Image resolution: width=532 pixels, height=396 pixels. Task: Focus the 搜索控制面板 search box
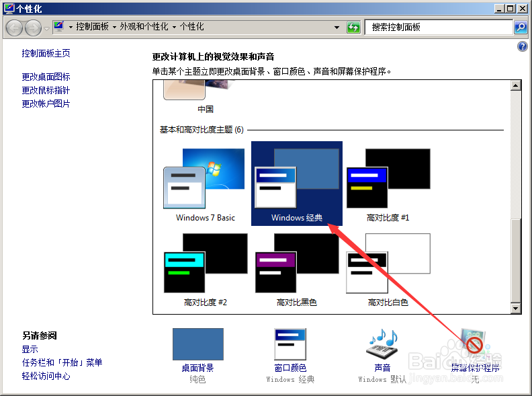[439, 27]
